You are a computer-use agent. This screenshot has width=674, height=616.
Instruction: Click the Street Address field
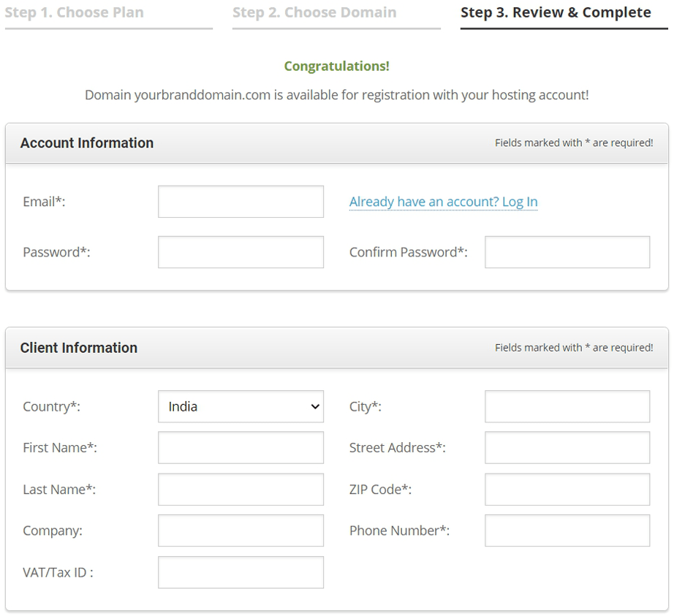[x=567, y=448]
